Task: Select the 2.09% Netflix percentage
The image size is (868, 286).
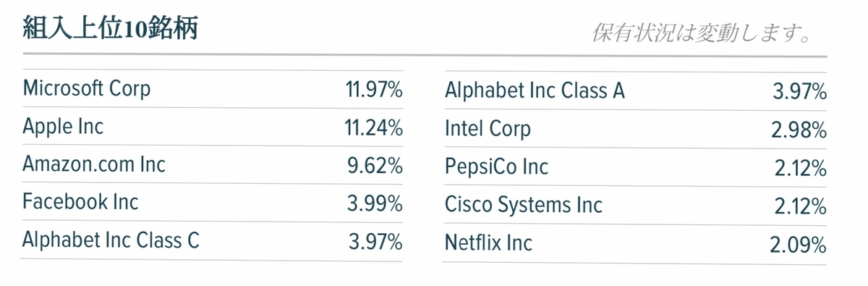Action: click(x=799, y=245)
